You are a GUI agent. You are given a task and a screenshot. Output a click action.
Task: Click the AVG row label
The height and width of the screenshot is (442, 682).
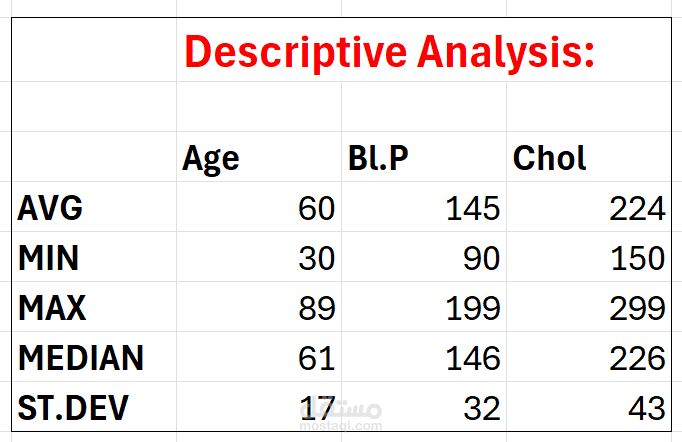pyautogui.click(x=50, y=209)
